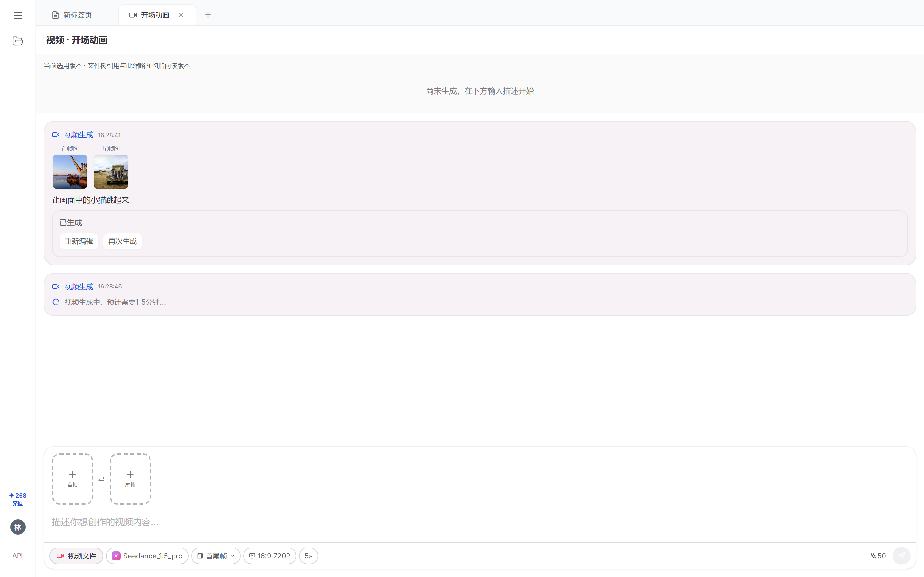The height and width of the screenshot is (577, 924).
Task: Open the 5s duration selector
Action: [x=309, y=556]
